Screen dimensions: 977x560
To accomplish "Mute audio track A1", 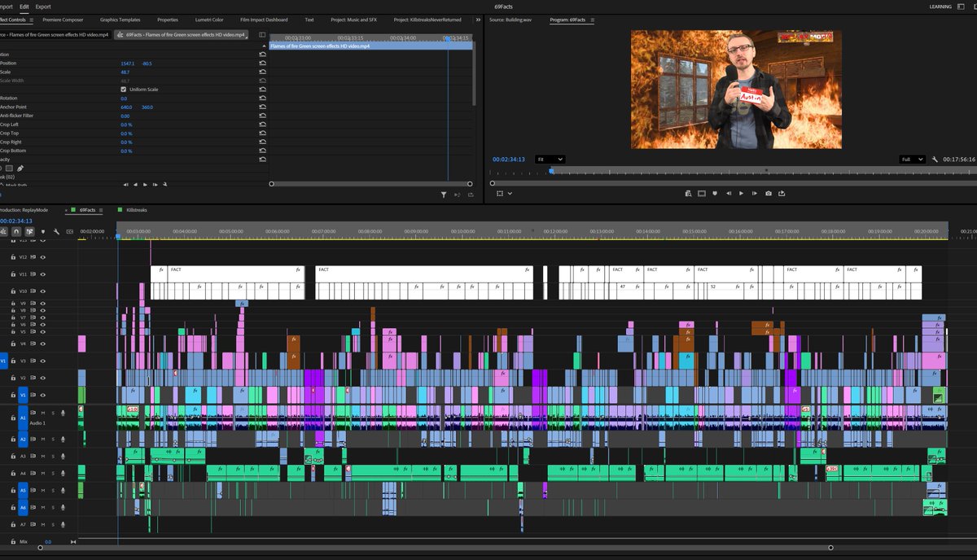I will pos(43,413).
